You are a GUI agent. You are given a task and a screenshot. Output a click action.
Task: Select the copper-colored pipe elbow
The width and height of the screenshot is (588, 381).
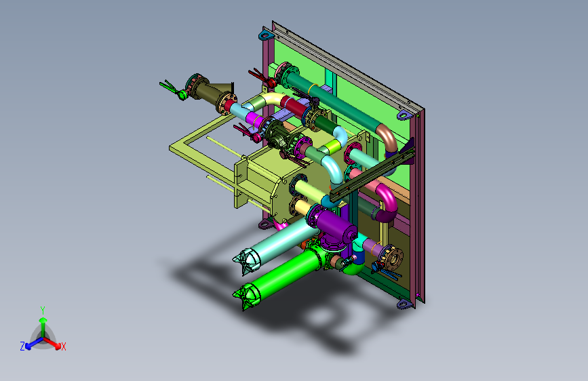[387, 137]
